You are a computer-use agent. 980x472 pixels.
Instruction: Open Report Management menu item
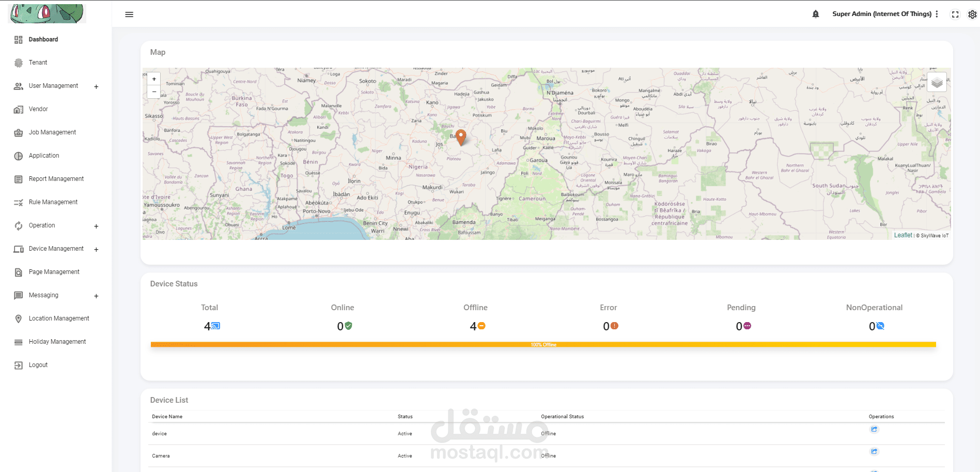pyautogui.click(x=56, y=179)
